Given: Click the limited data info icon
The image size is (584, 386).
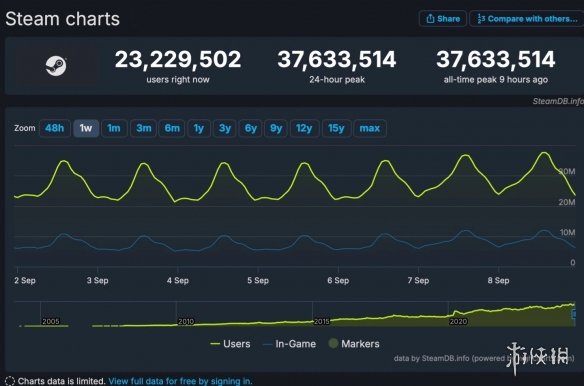Looking at the screenshot, I should coord(10,381).
